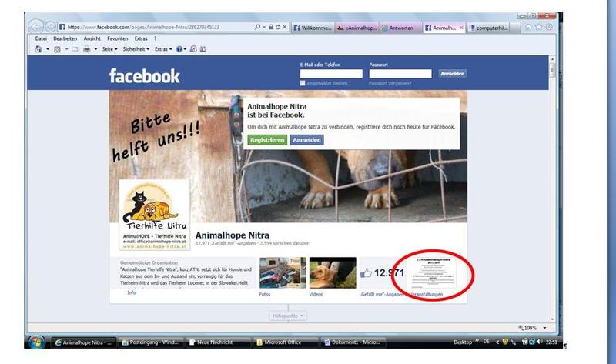This screenshot has width=616, height=364.
Task: Open the browser Home icon at top right
Action: (528, 27)
